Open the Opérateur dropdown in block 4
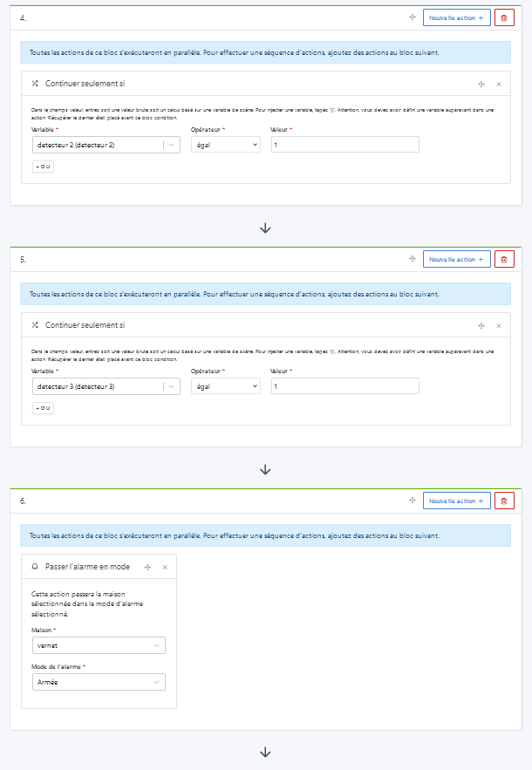The height and width of the screenshot is (770, 532). [x=225, y=145]
